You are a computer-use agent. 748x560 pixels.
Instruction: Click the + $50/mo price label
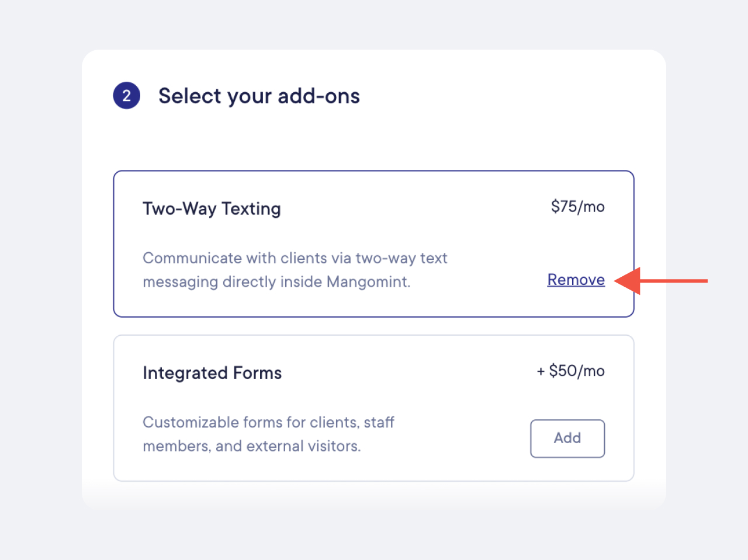pos(570,371)
